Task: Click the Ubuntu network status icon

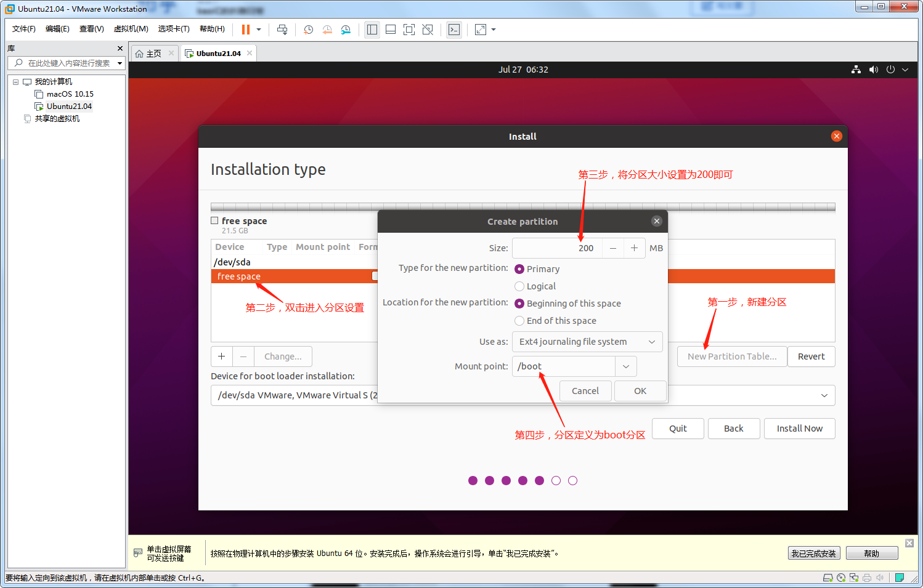Action: (x=856, y=70)
